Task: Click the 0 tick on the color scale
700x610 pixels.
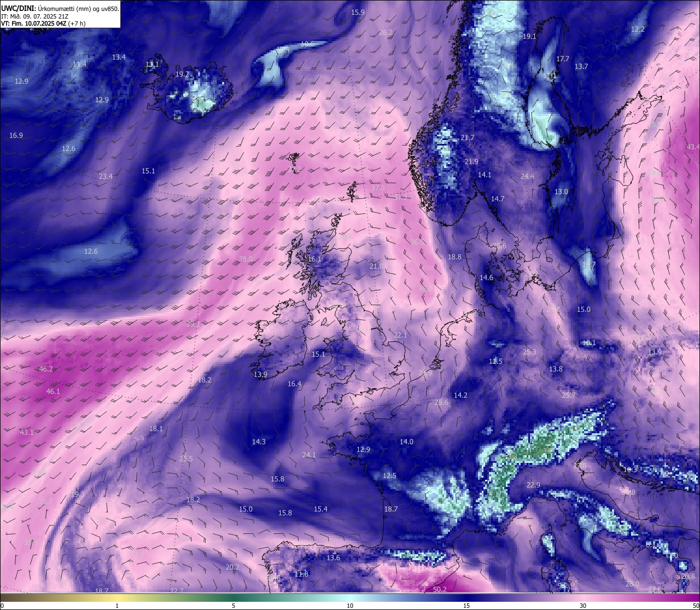Action: (2, 606)
